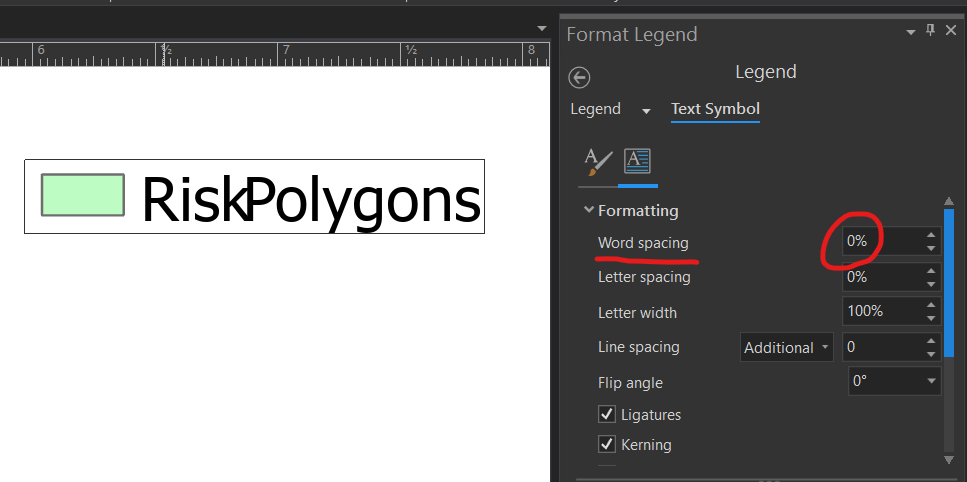
Task: Open the layout view tab list dropdown
Action: (x=541, y=28)
